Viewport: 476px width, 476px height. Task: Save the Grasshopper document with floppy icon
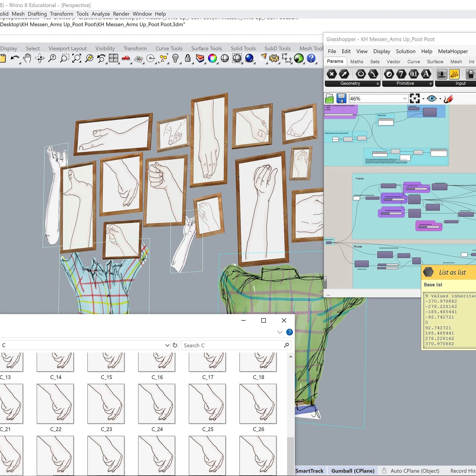pos(341,99)
